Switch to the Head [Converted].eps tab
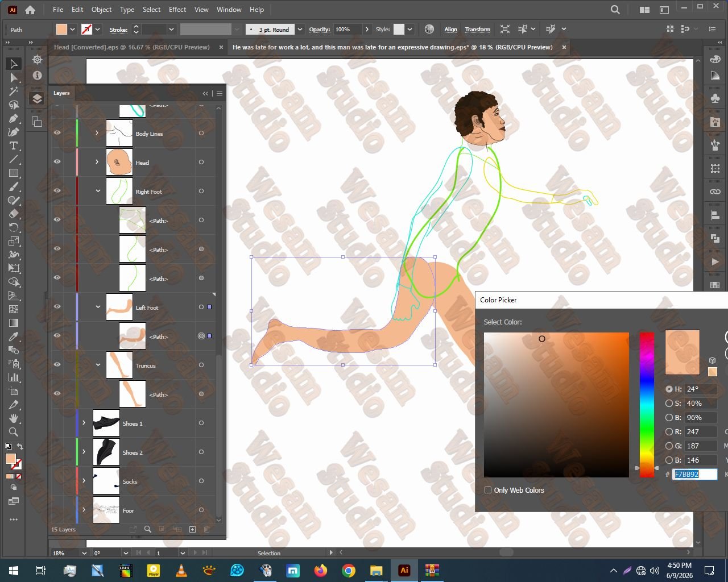 131,47
